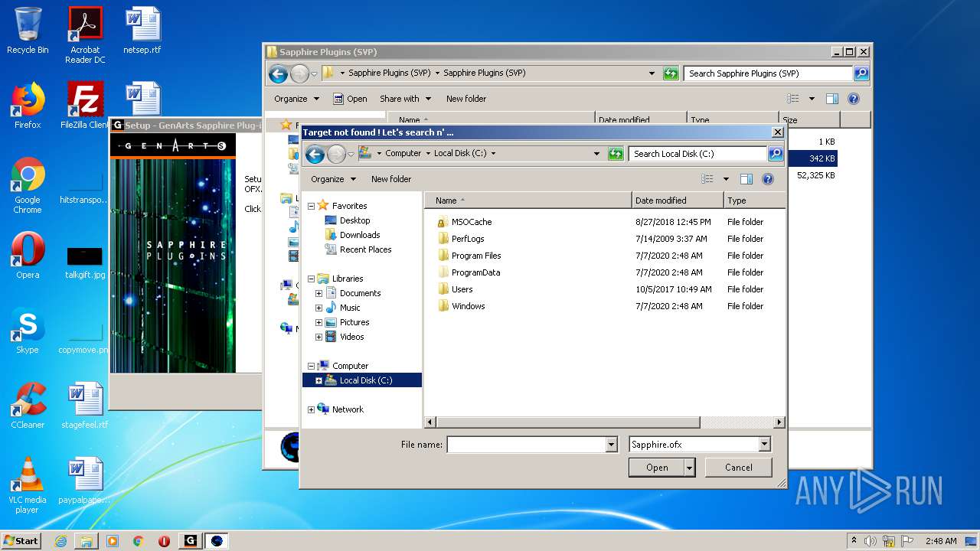This screenshot has height=551, width=980.
Task: Select the Windows folder icon
Action: click(x=443, y=306)
